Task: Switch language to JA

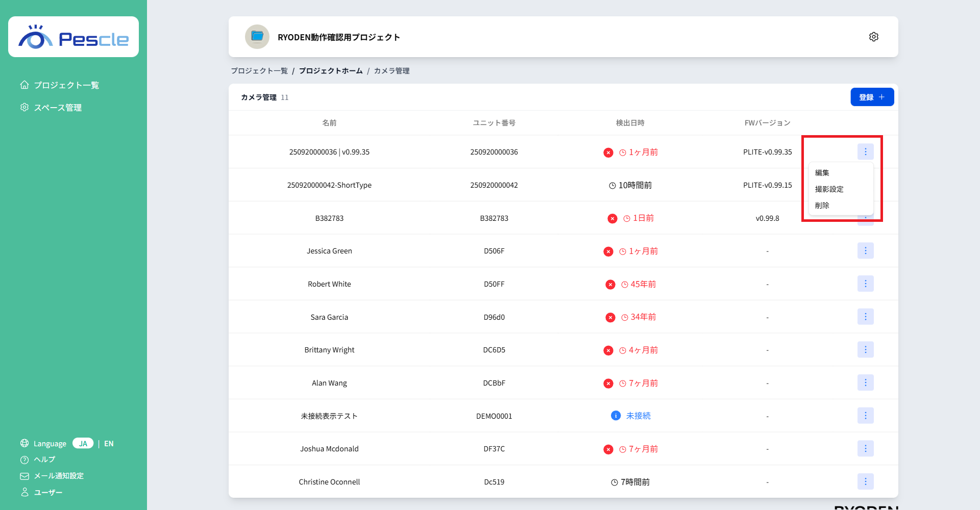Action: (x=83, y=443)
